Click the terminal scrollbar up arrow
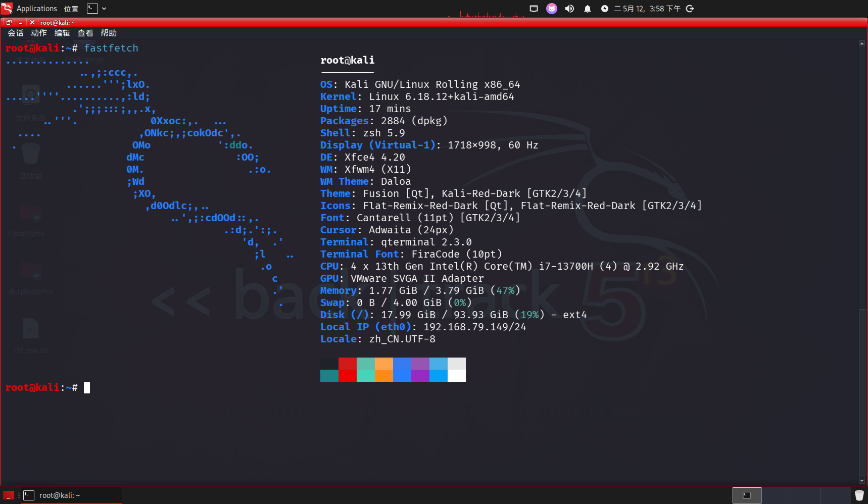This screenshot has height=504, width=868. point(862,43)
